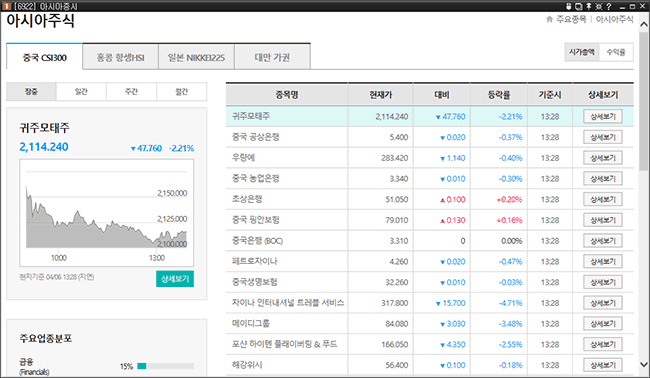Viewport: 650px width, 378px height.
Task: Select the 페트로차이나 stock name
Action: pos(255,261)
